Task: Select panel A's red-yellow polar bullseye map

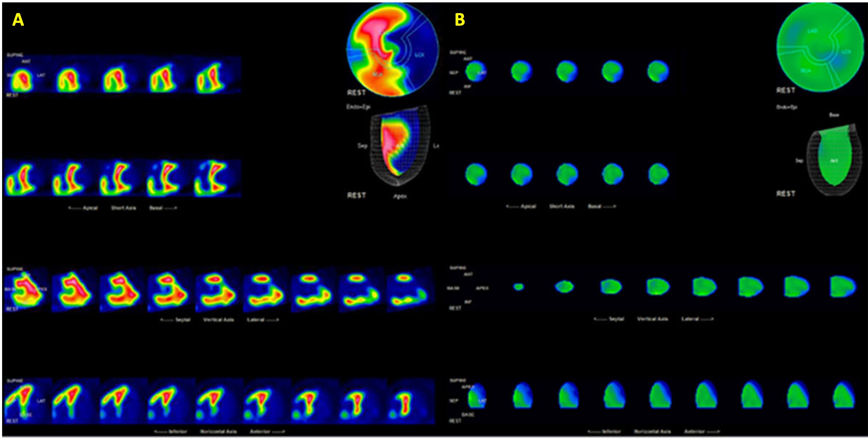Action: [393, 49]
